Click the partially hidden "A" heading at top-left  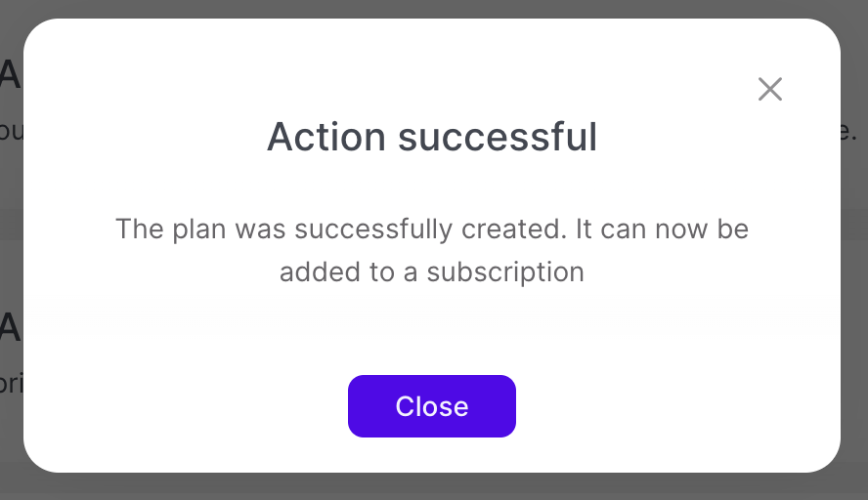pos(10,76)
